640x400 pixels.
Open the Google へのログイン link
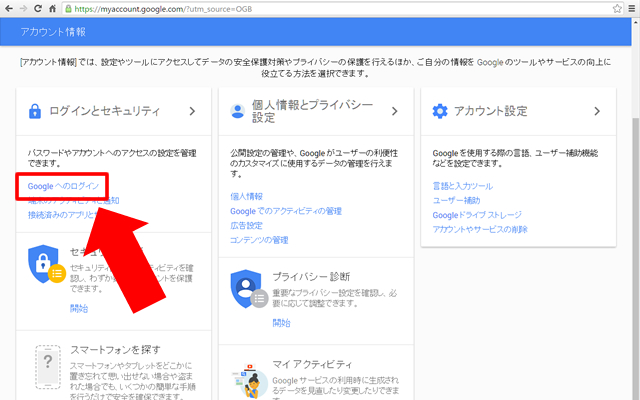[x=63, y=186]
